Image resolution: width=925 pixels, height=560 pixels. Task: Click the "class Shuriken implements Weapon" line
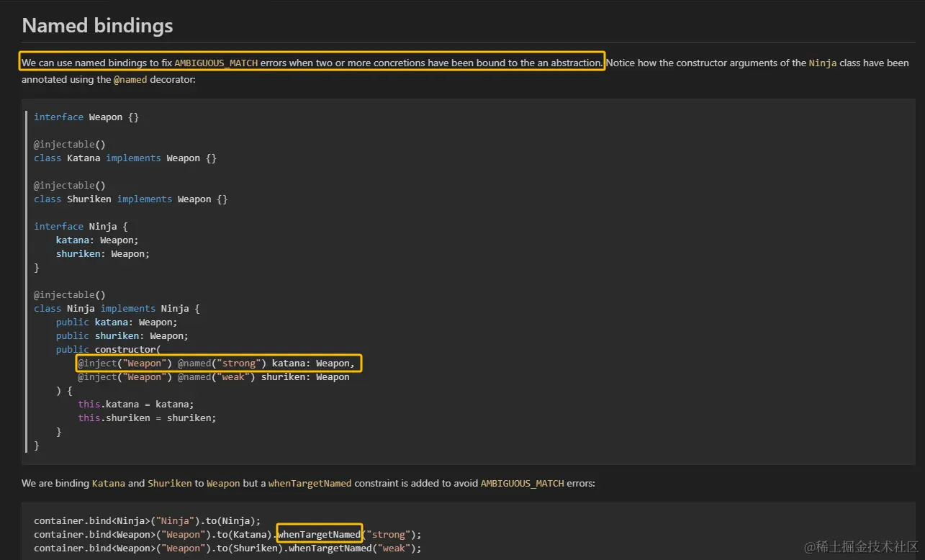[x=130, y=199]
